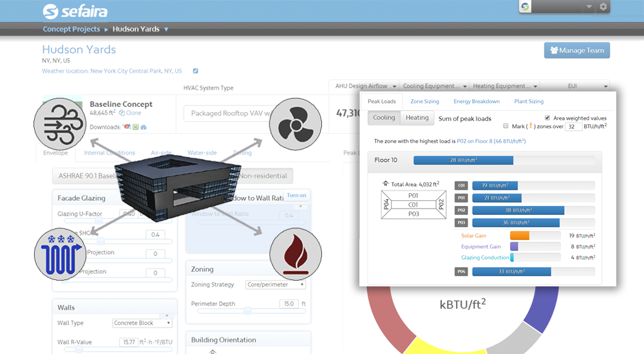The width and height of the screenshot is (644, 354).
Task: Select the P03 zone badge
Action: (x=461, y=223)
